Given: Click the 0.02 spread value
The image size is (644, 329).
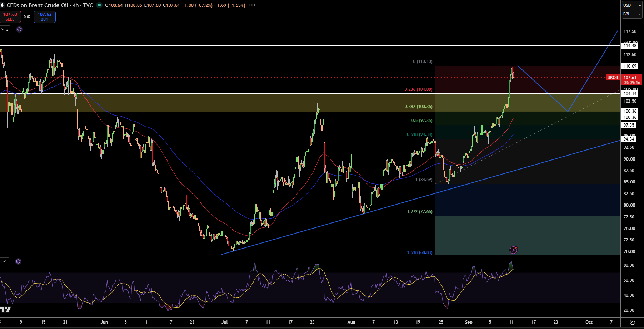Looking at the screenshot, I should 27,17.
